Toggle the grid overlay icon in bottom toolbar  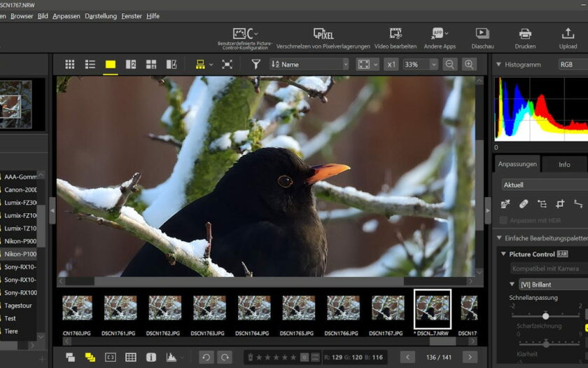(x=130, y=357)
